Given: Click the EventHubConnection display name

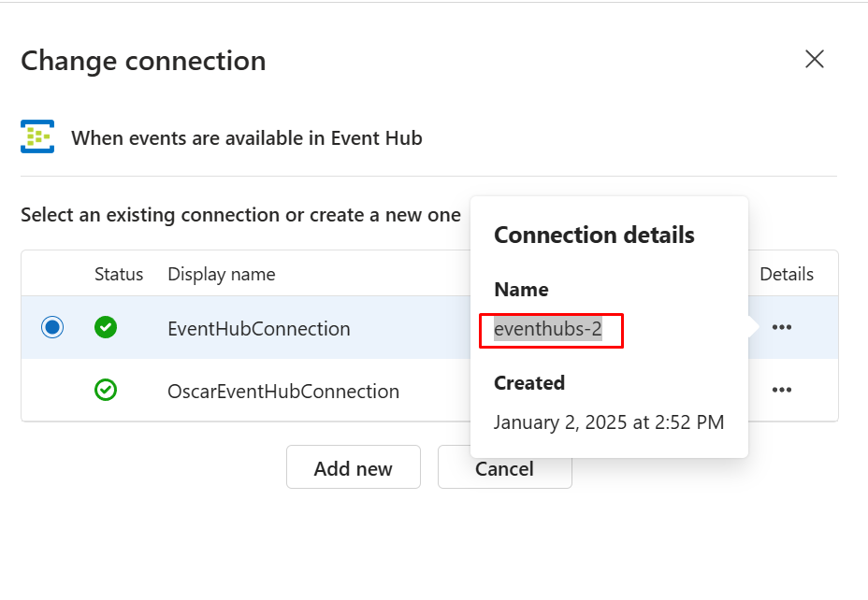Looking at the screenshot, I should point(258,329).
